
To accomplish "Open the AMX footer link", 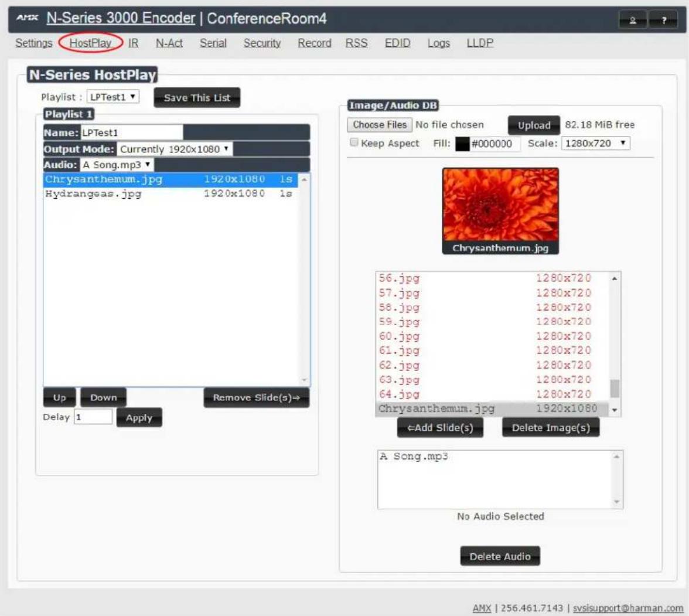I will (482, 608).
